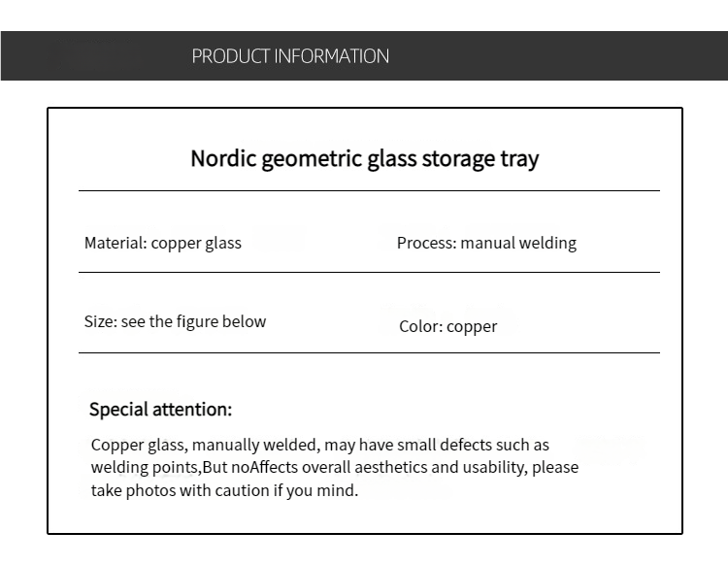Select the "copper" color value
Screen dimensions: 728x565
tap(472, 326)
